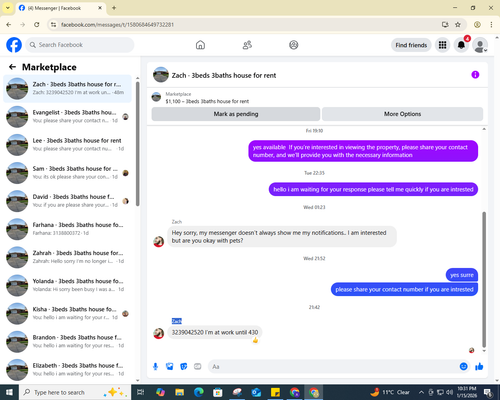Click the address bar URL
The image size is (500, 400).
117,25
